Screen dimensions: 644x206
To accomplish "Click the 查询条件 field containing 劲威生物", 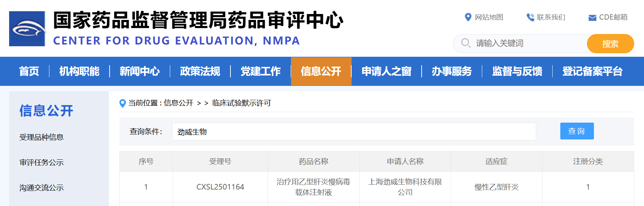I will coord(354,132).
